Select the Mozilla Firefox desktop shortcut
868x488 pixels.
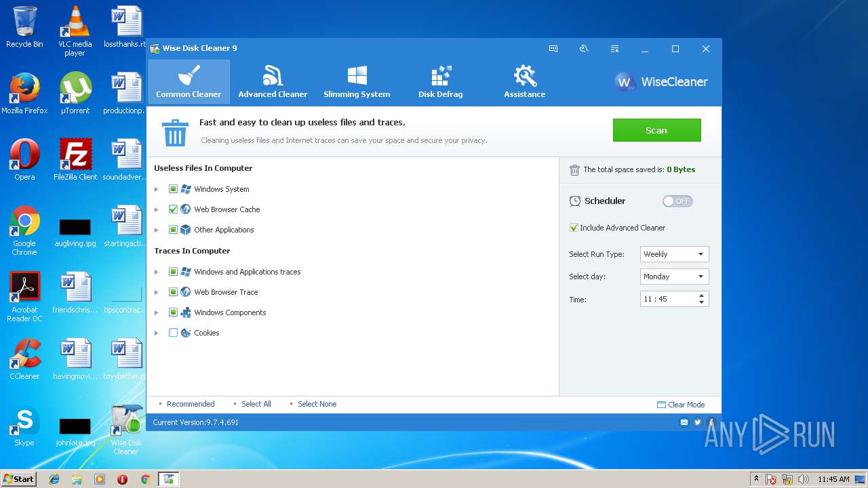pyautogui.click(x=24, y=93)
